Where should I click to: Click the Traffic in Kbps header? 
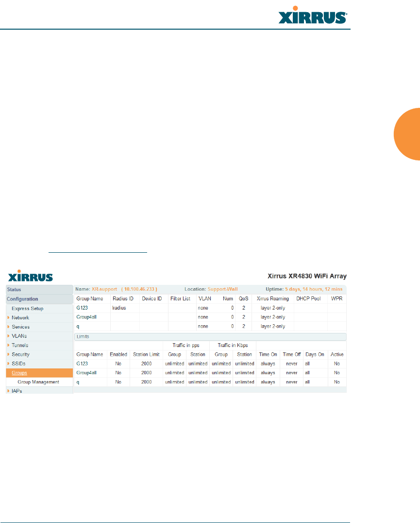(233, 345)
